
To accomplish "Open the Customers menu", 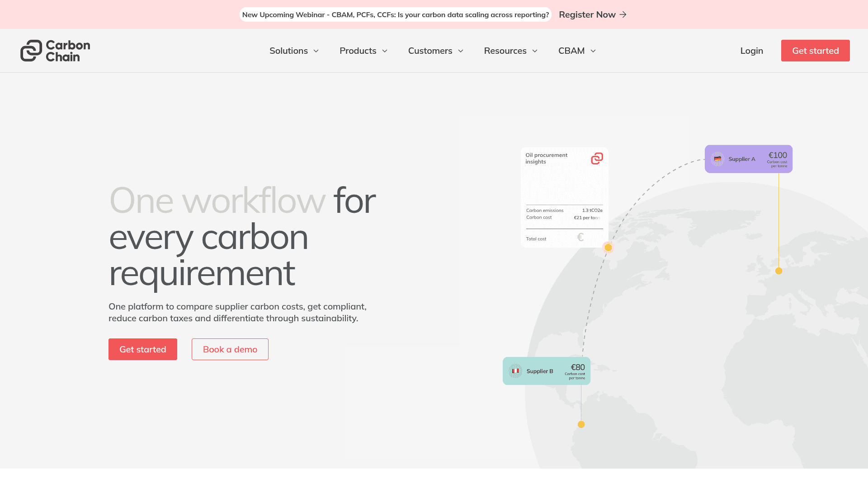I will pyautogui.click(x=436, y=51).
